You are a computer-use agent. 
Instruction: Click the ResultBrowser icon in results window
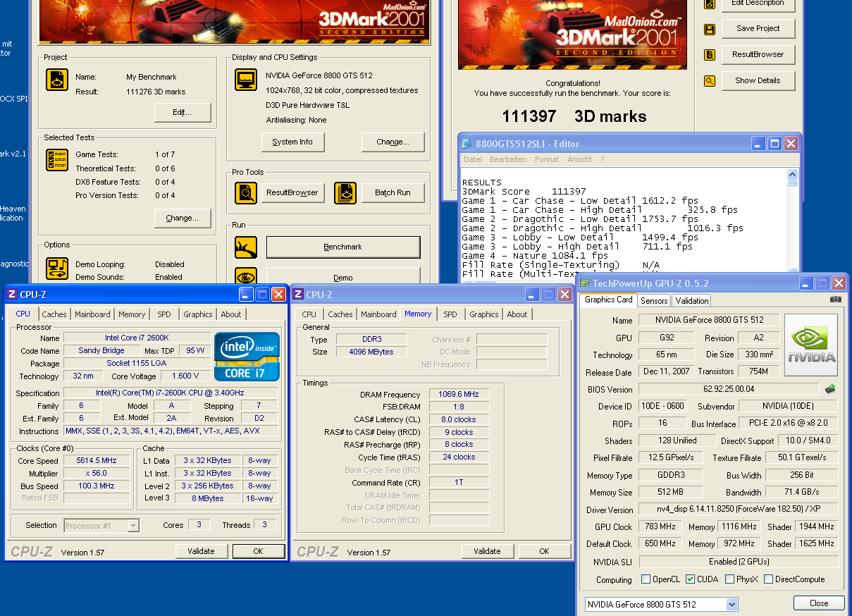pyautogui.click(x=710, y=54)
